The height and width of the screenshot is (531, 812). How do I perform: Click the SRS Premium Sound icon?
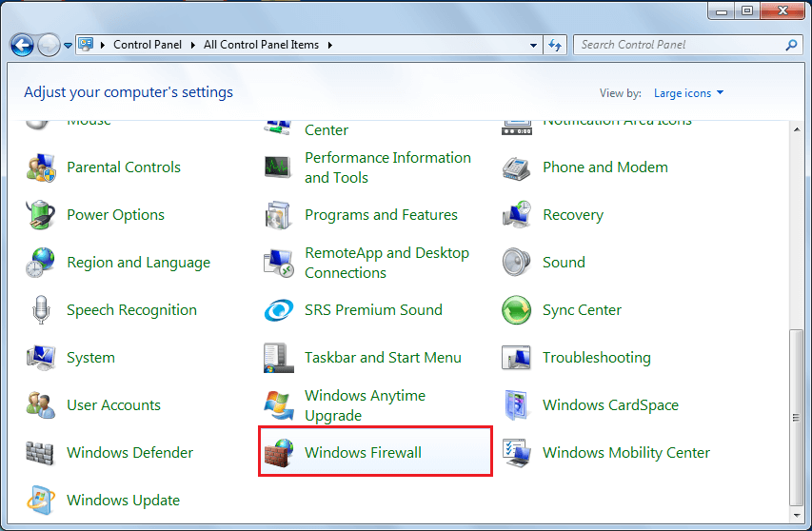click(278, 310)
